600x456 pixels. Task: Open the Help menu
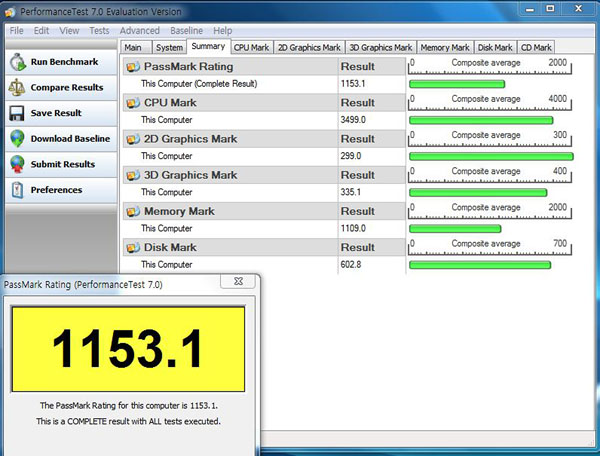(223, 31)
